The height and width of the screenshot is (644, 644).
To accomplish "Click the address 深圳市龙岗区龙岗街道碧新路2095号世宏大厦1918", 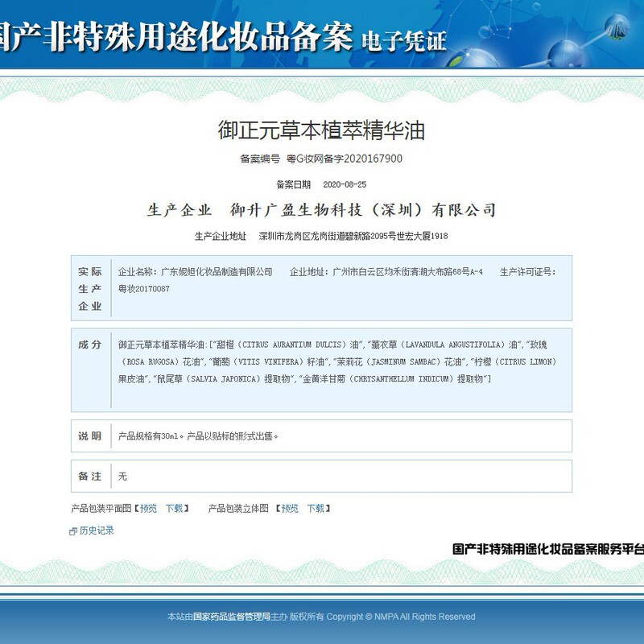I will [x=353, y=236].
